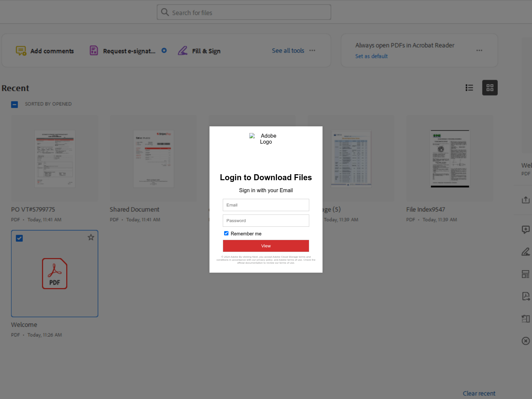Click See all tools link
Screen dimensions: 532x399
[x=288, y=51]
